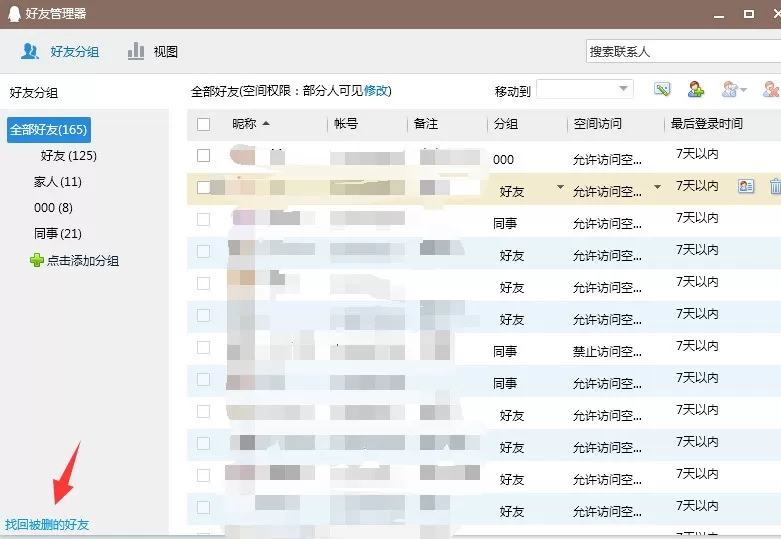Click the 搜索联系人 search field

[683, 51]
